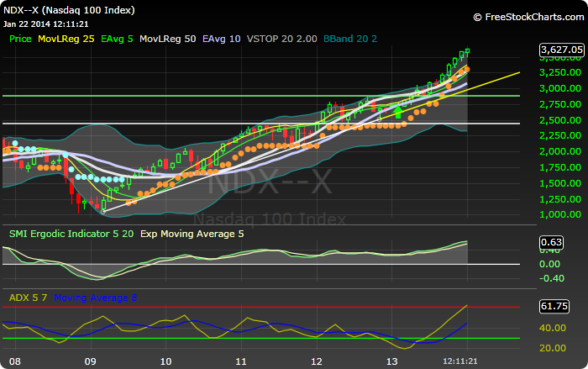Select the VSTOP 20 2.00 indicator label
588x369 pixels.
tap(282, 39)
